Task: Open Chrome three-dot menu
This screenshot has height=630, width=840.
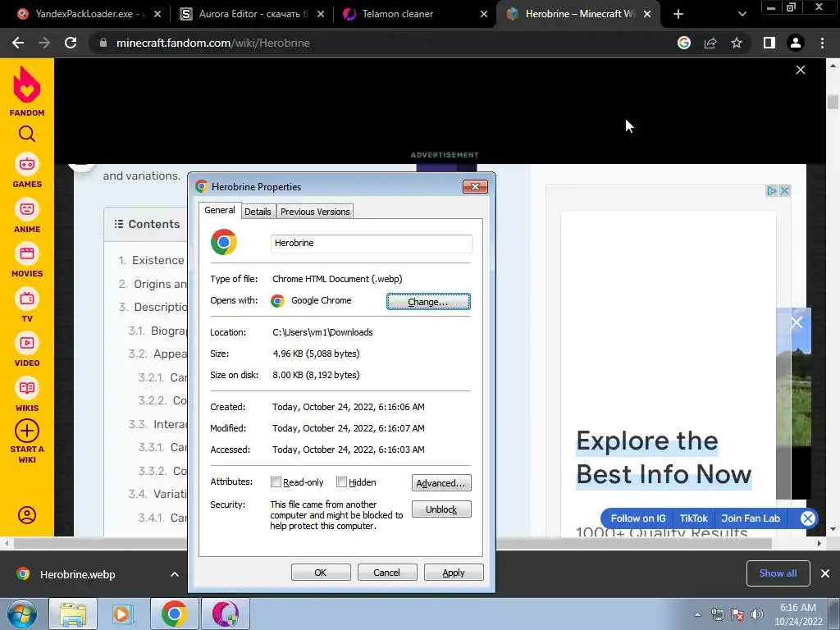Action: [822, 43]
